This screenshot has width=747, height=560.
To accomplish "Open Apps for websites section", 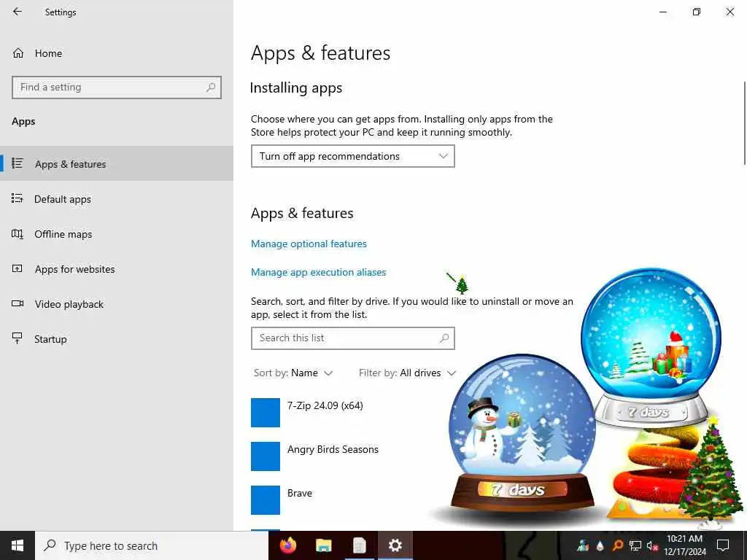I will click(117, 270).
